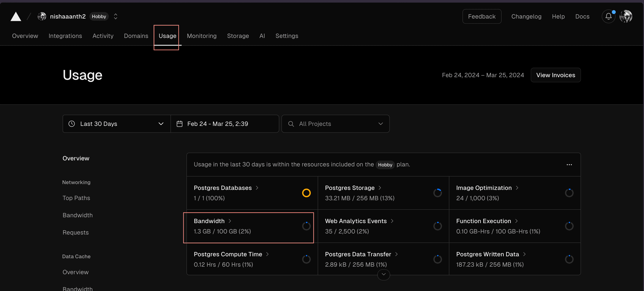The image size is (644, 291).
Task: Click the three-dot options menu
Action: [569, 165]
